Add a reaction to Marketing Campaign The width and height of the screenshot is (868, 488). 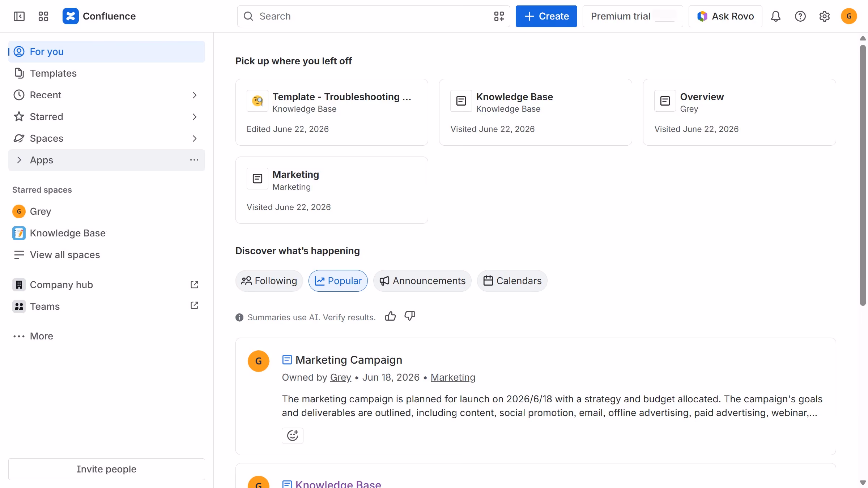[293, 436]
